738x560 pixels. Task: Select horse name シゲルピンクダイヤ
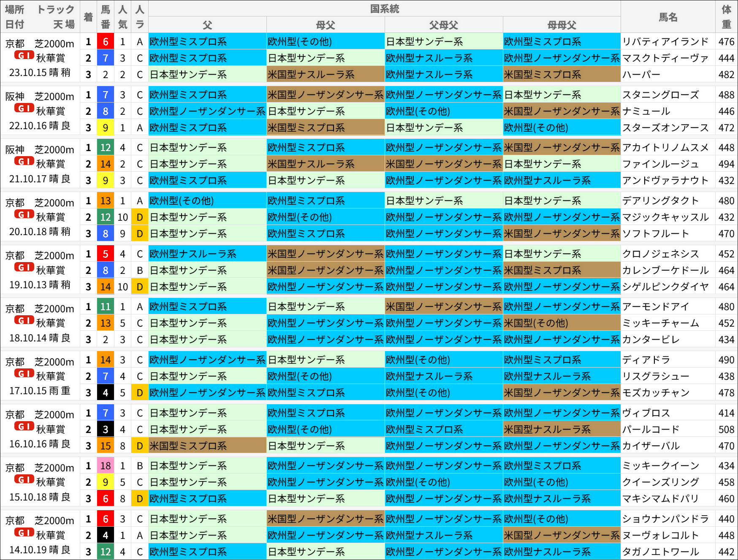pyautogui.click(x=665, y=287)
